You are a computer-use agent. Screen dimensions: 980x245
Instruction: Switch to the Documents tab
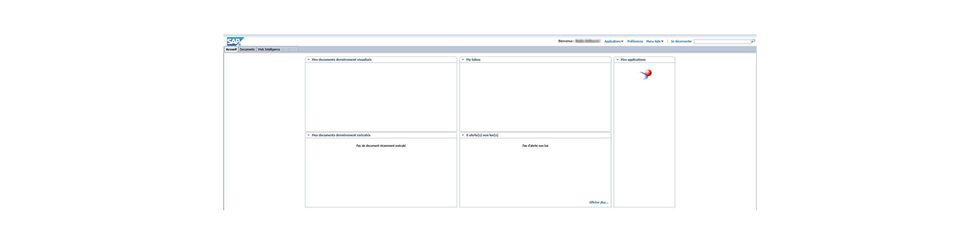pyautogui.click(x=247, y=50)
